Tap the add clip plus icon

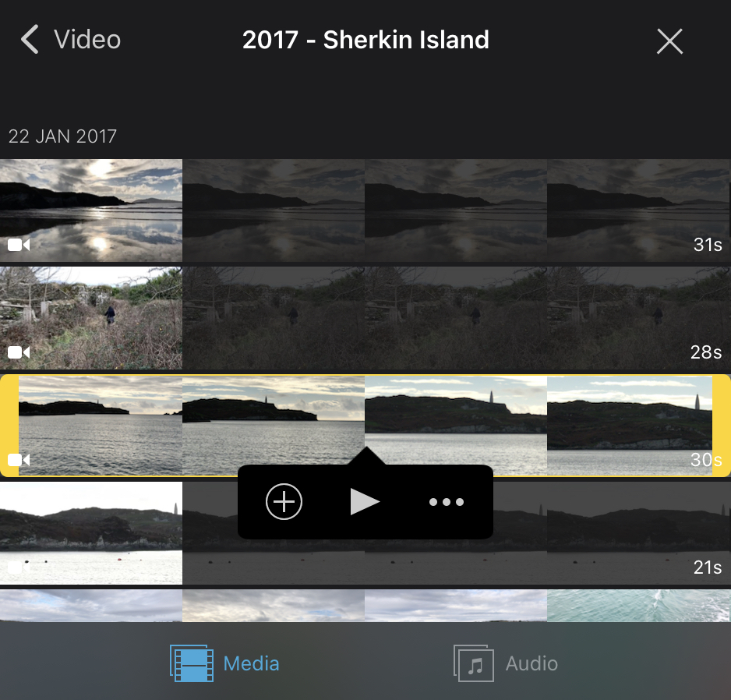point(284,502)
